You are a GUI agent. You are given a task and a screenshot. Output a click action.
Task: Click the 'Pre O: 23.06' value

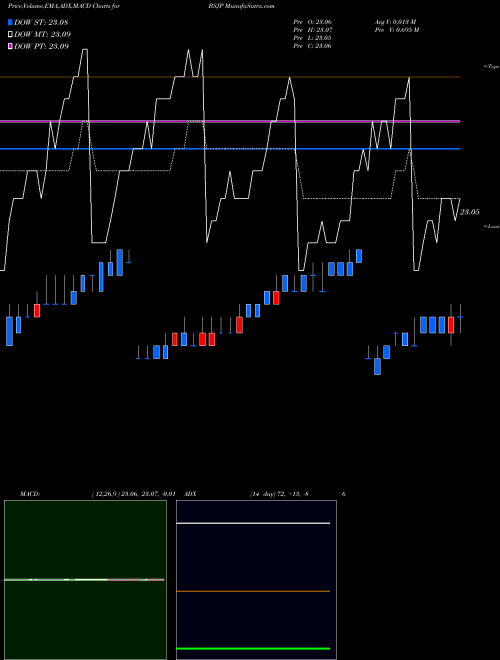click(312, 22)
